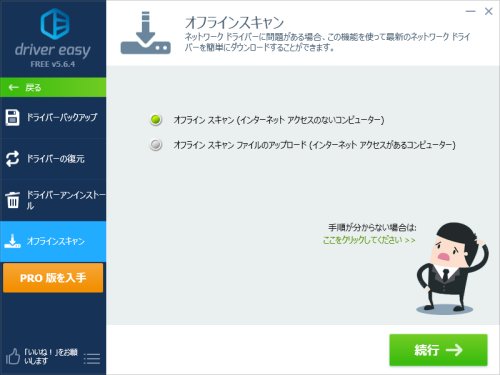Open ドライバーの復元 menu item

53,159
